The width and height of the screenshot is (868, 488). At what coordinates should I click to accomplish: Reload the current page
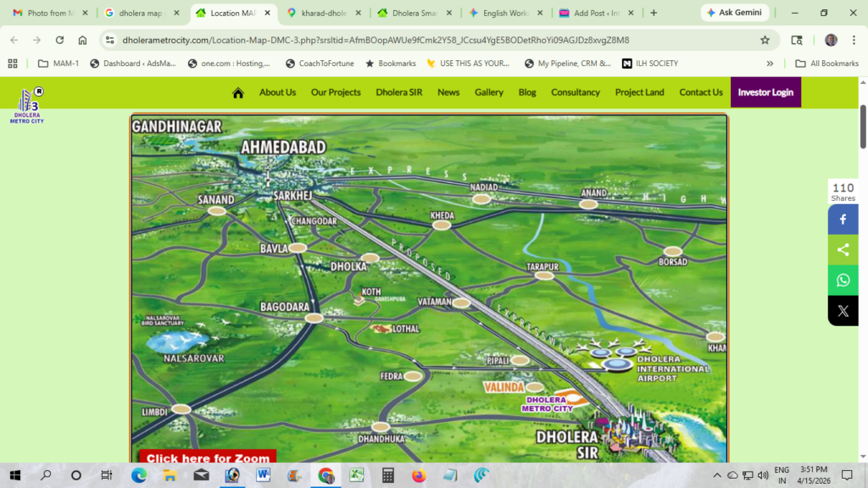(60, 40)
